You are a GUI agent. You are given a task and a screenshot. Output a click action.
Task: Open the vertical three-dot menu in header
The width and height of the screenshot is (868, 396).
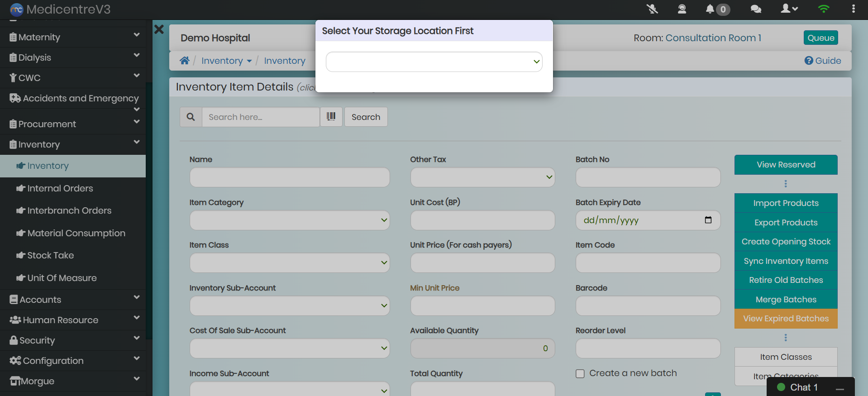tap(853, 9)
